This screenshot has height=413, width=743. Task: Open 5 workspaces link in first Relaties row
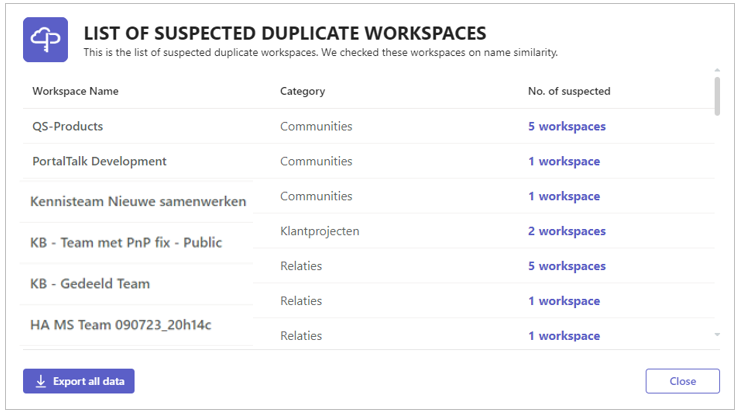tap(567, 266)
